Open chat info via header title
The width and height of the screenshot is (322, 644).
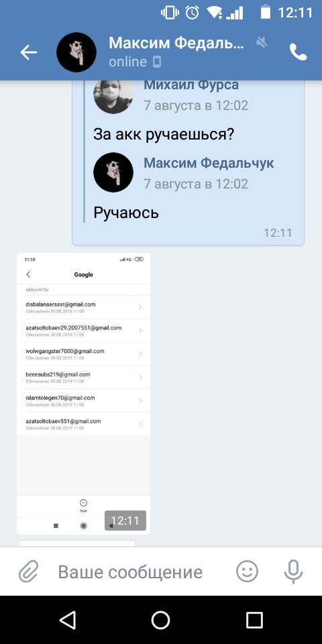coord(176,42)
